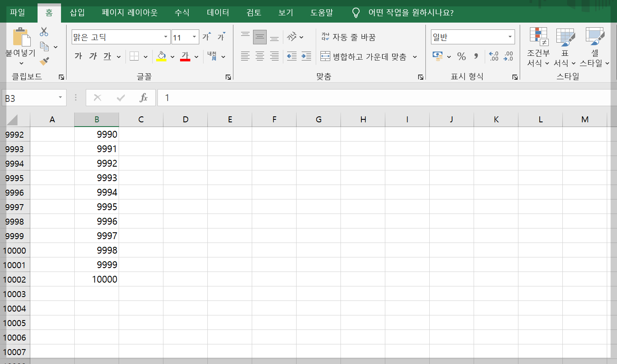Open the 맑은 고딕 font dropdown
The height and width of the screenshot is (364, 617).
click(166, 37)
